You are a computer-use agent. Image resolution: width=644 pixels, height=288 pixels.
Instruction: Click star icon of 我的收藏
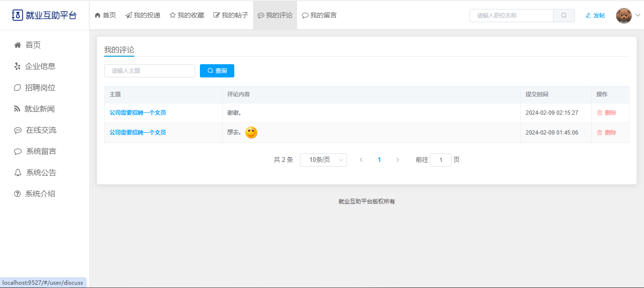pyautogui.click(x=173, y=15)
